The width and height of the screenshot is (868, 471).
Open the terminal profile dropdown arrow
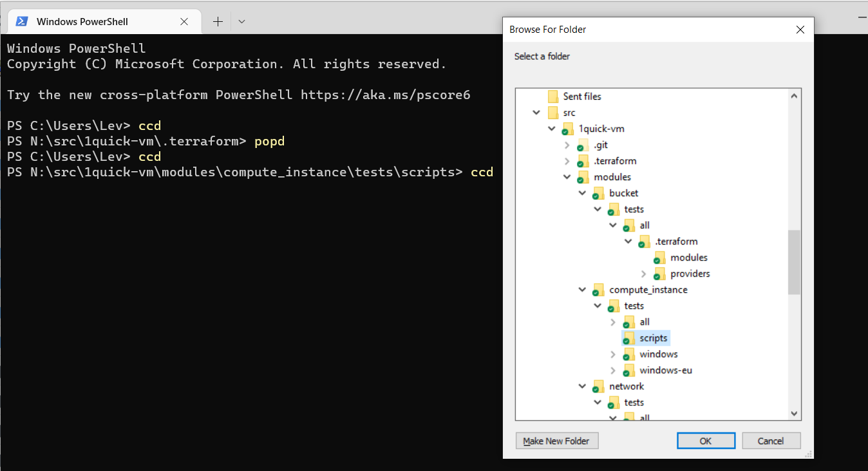[x=241, y=21]
